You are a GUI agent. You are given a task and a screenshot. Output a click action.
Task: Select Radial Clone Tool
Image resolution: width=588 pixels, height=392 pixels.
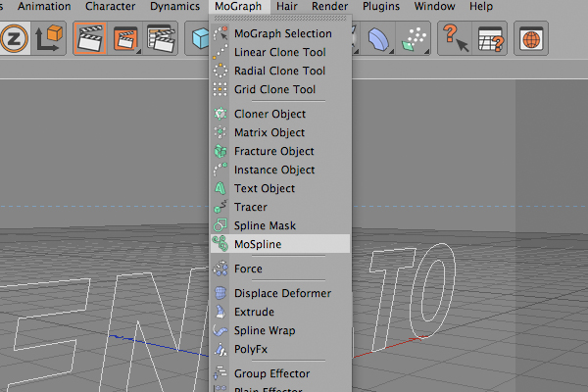[x=280, y=71]
